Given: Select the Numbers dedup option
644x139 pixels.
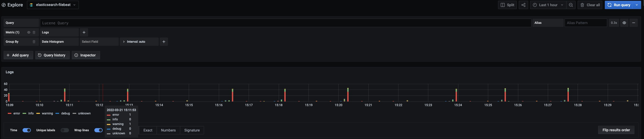Looking at the screenshot, I should point(168,130).
